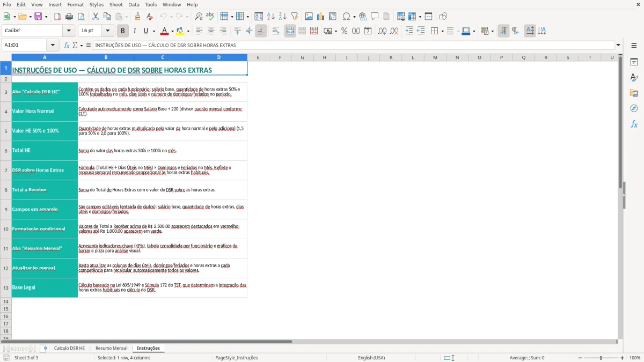Click the Function Wizard fx icon
This screenshot has height=362, width=644.
67,45
